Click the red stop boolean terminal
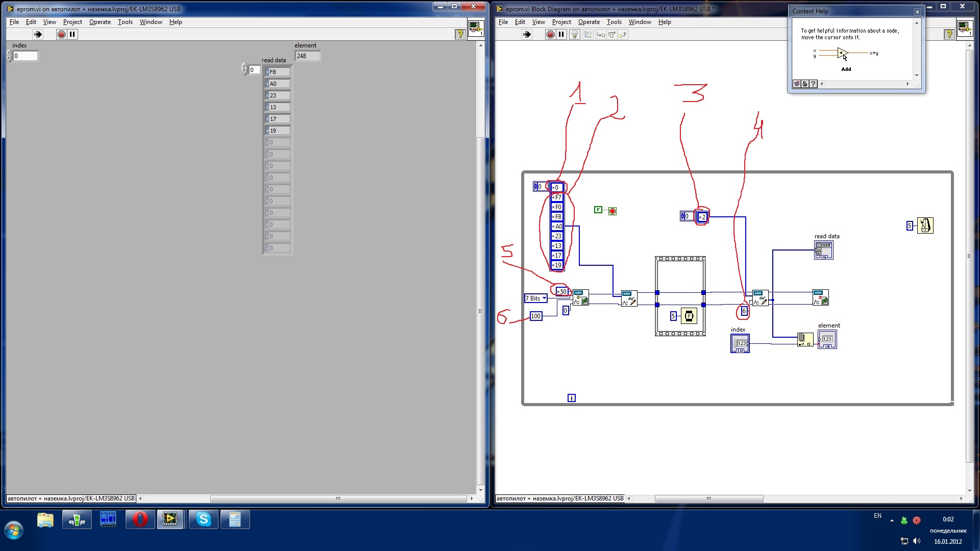The height and width of the screenshot is (551, 980). click(x=612, y=211)
